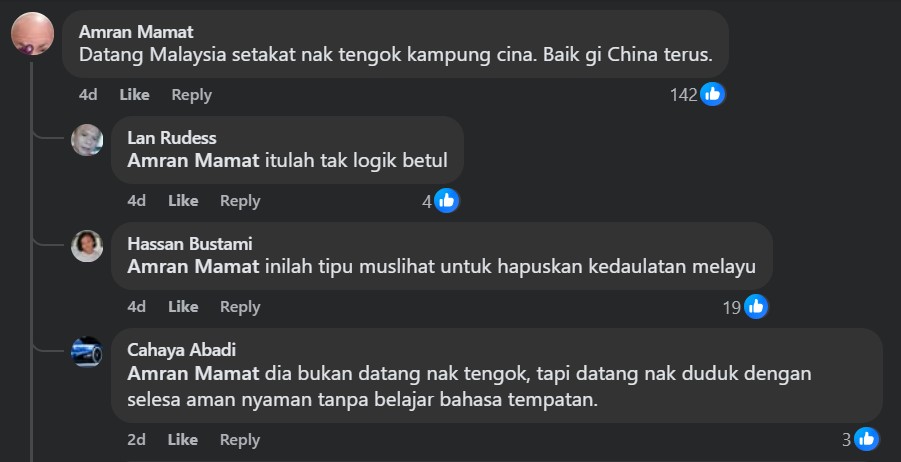This screenshot has height=462, width=901.
Task: Like Amran Mamat's top comment
Action: tap(134, 95)
